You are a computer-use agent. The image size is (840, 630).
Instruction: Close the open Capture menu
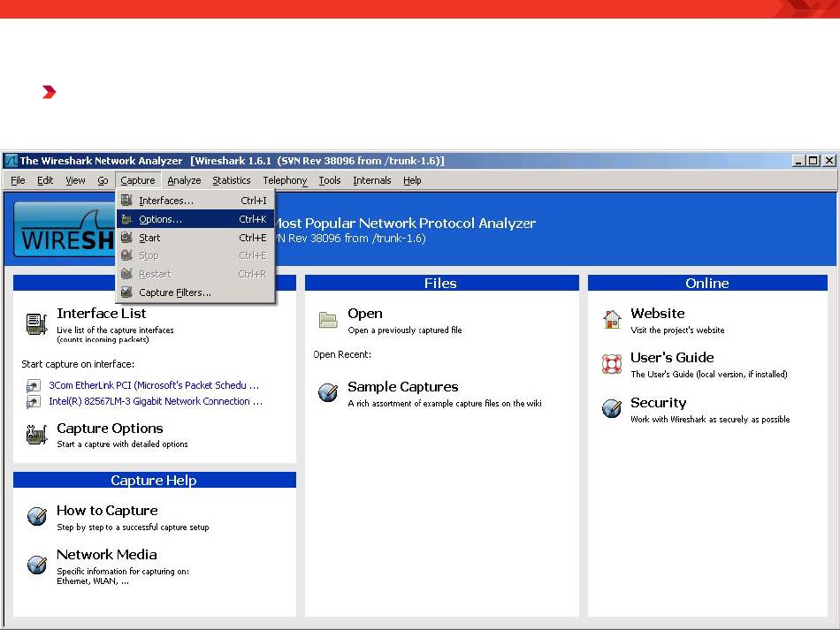point(138,180)
